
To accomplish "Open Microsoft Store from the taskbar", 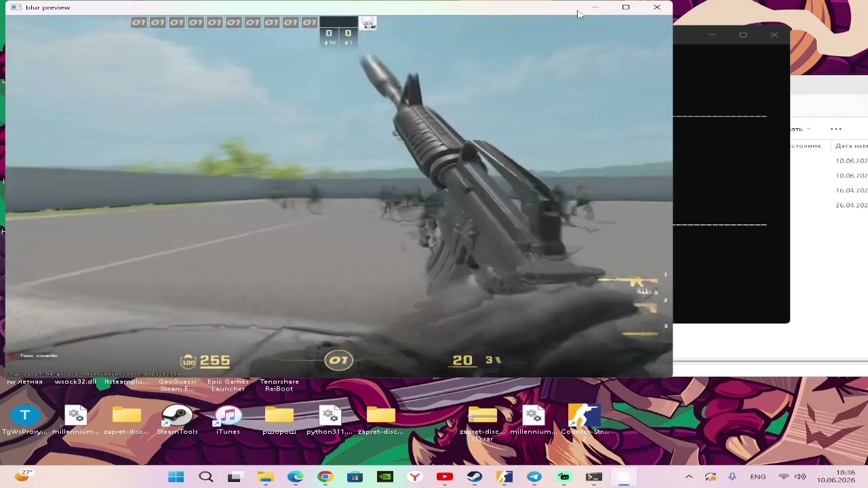I will coord(355,477).
